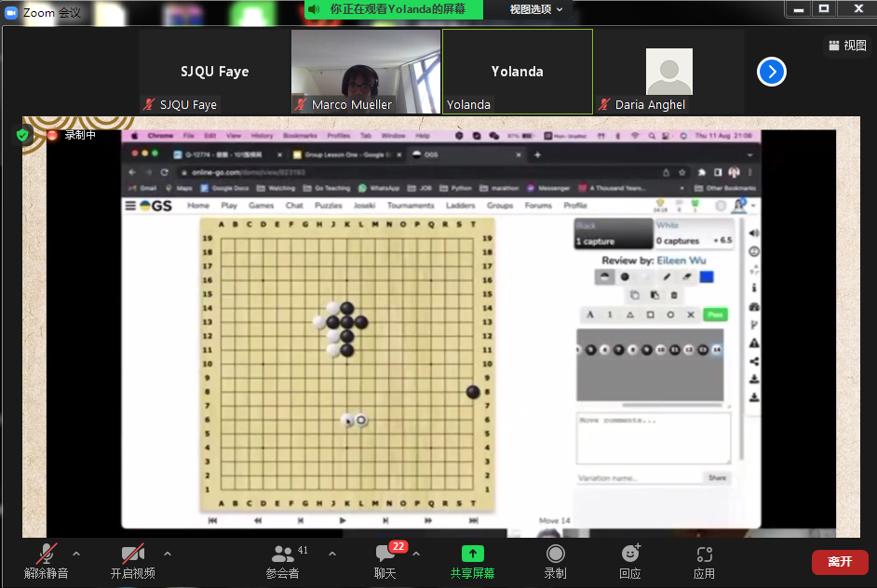Expand video options arrow beside 开启视频
Screen dimensions: 877x588
click(x=168, y=554)
